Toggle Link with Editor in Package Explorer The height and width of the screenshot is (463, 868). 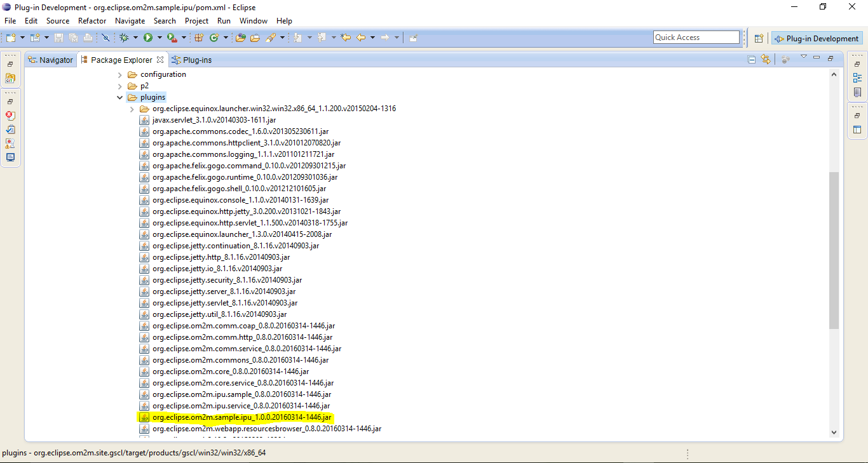(766, 60)
